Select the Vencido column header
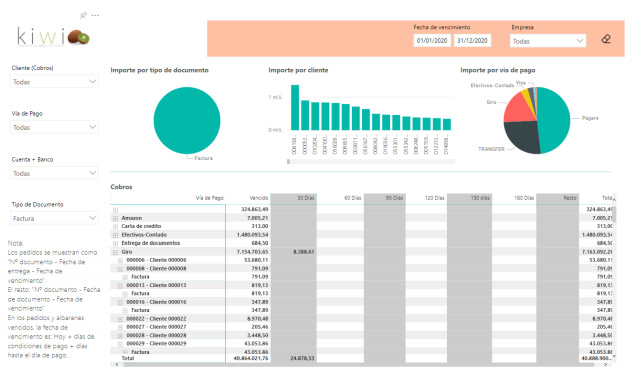The height and width of the screenshot is (387, 637). click(259, 198)
